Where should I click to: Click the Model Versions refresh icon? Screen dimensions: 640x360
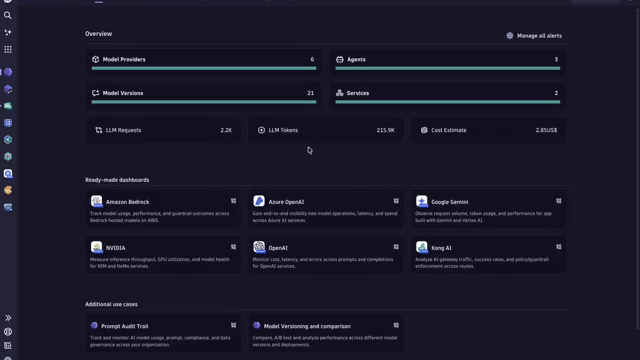96,93
